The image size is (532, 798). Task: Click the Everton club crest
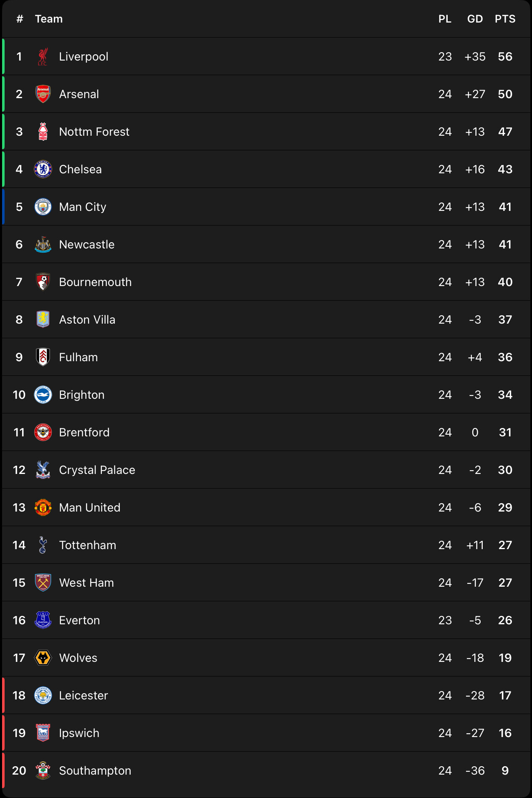[x=43, y=621]
